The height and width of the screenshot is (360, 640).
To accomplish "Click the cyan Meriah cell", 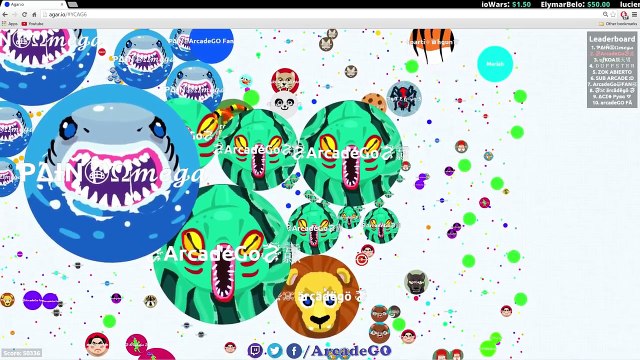I will [x=495, y=64].
